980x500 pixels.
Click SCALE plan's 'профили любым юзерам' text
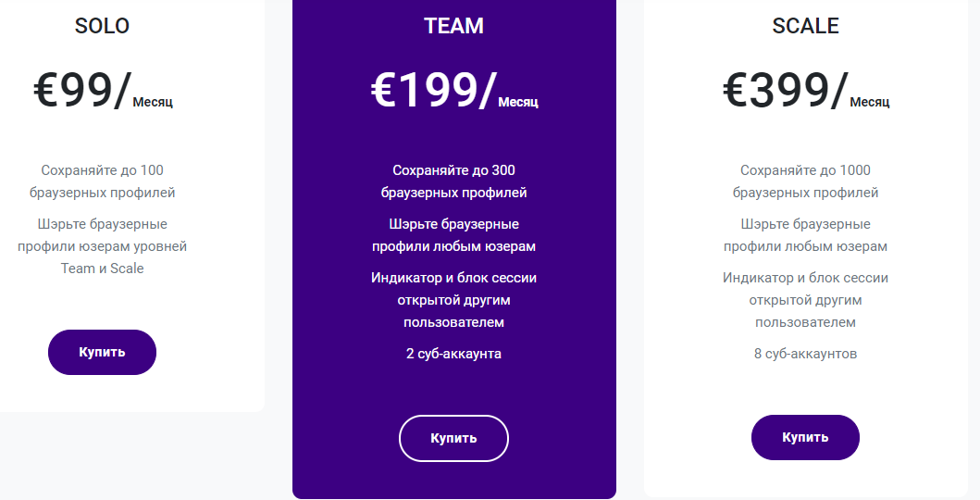click(x=805, y=246)
